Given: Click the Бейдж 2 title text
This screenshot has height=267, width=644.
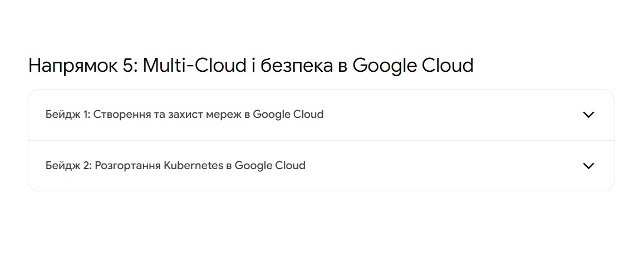Looking at the screenshot, I should [175, 166].
